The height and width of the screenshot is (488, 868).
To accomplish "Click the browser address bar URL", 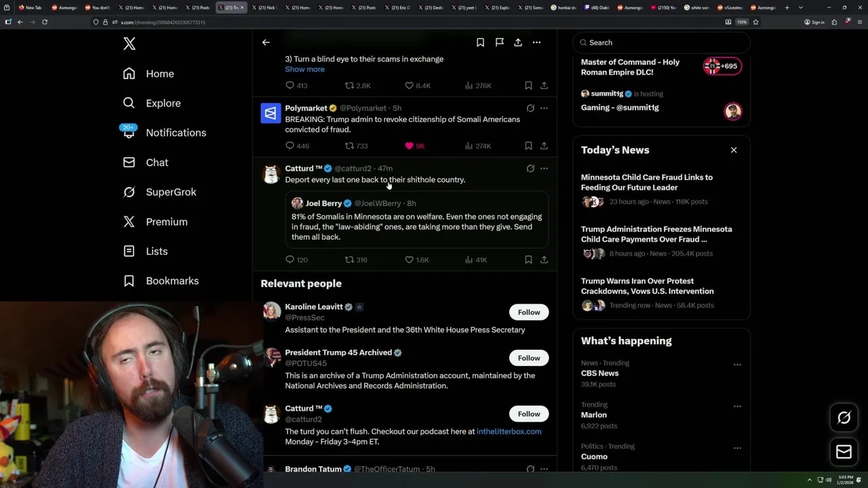I will click(x=163, y=22).
